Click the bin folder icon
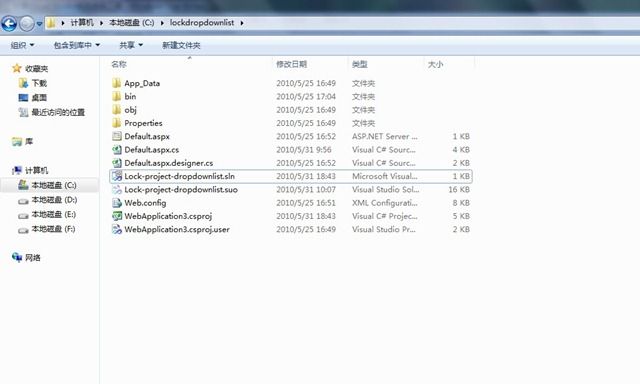 (117, 96)
